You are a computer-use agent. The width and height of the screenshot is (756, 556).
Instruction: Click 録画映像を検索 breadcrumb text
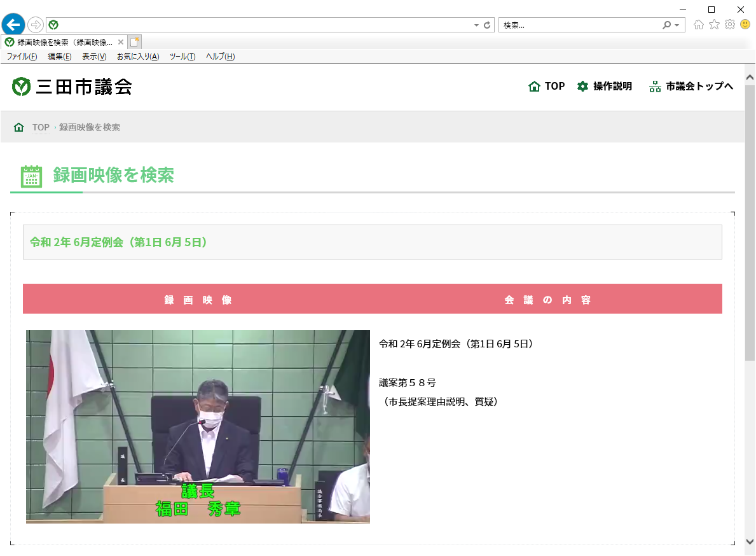pyautogui.click(x=90, y=127)
